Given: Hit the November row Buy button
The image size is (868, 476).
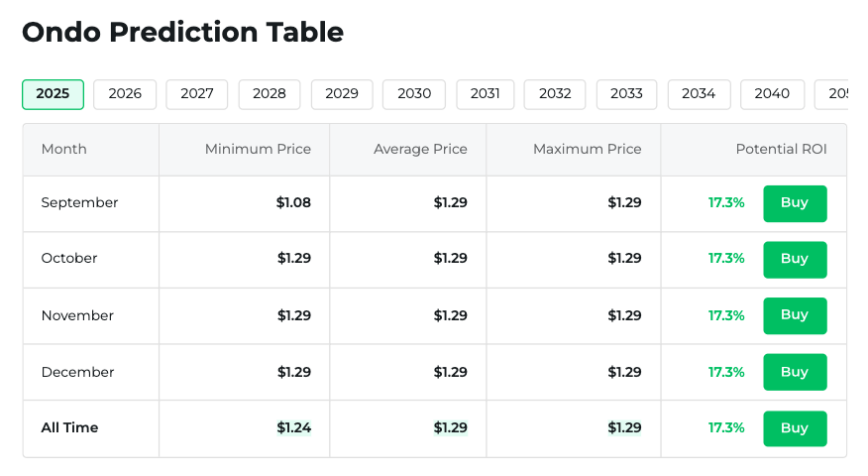Looking at the screenshot, I should tap(795, 315).
